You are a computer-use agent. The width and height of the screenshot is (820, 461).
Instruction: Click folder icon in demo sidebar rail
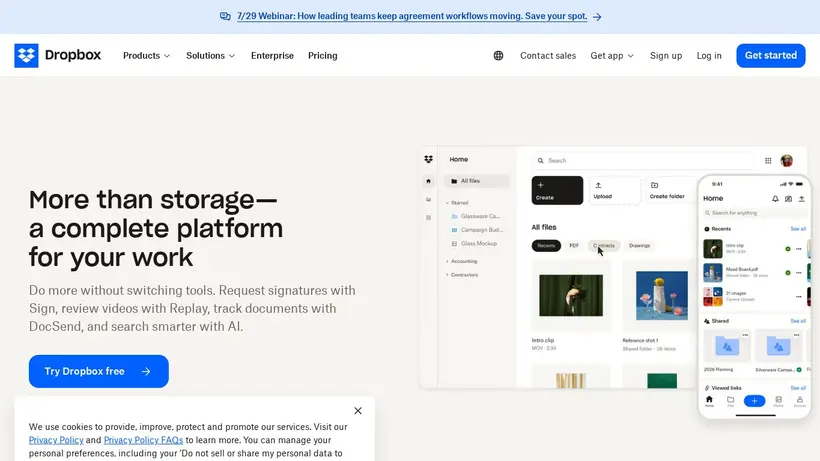[x=428, y=199]
